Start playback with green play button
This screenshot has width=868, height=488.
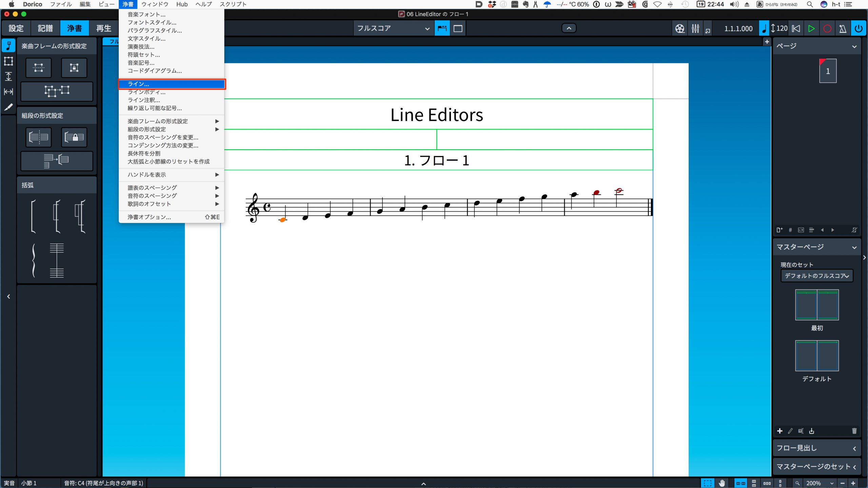[811, 28]
